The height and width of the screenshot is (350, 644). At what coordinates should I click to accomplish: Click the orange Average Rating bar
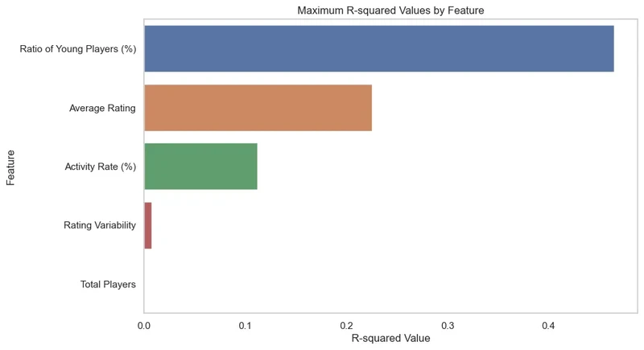coord(258,107)
